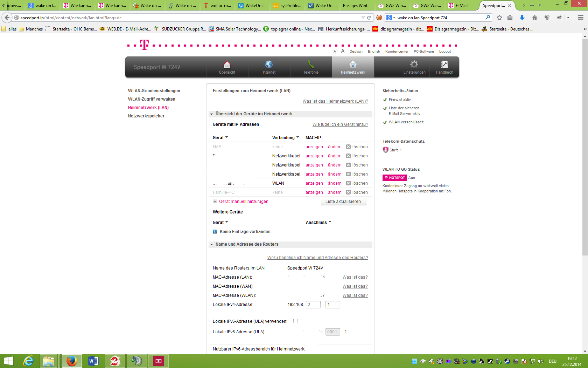Open 'Wie füge ich ein Gerät hinzu?' link
Viewport: 588px width, 368px height.
tap(340, 124)
